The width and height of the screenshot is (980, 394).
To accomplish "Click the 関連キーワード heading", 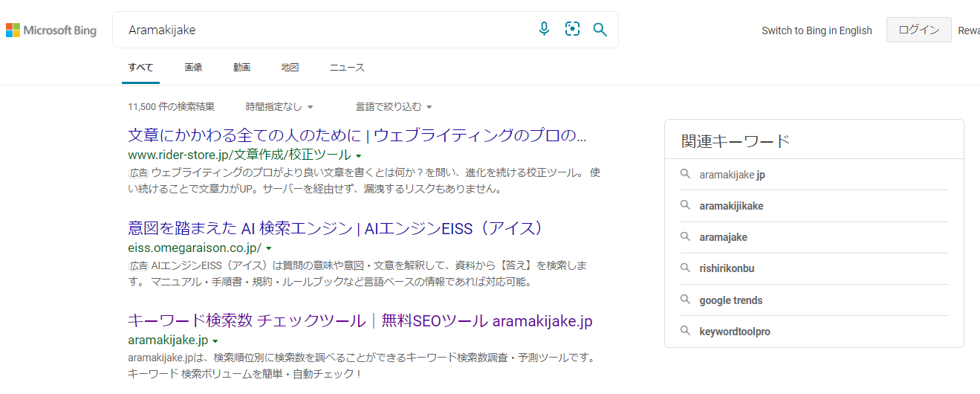I will coord(736,141).
